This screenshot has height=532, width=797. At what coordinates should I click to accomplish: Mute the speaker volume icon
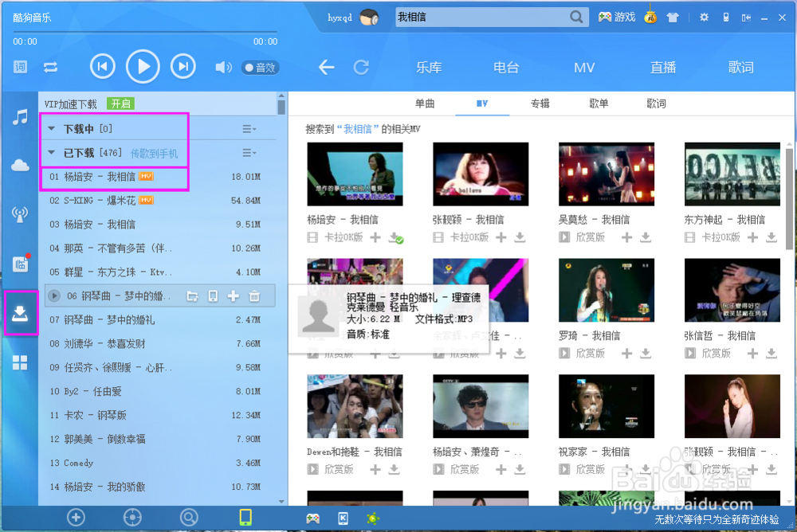click(225, 68)
